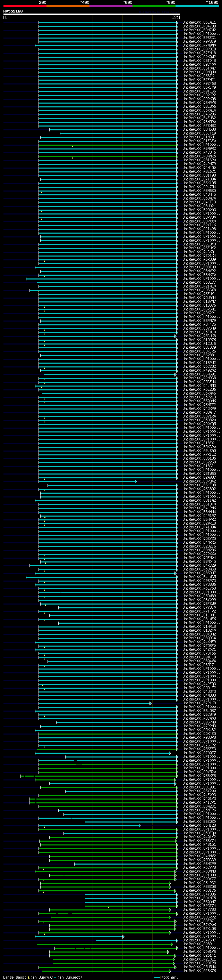Select the UniRef100_Q6FSW9 label
This screenshot has height=980, width=222.
pyautogui.click(x=199, y=604)
